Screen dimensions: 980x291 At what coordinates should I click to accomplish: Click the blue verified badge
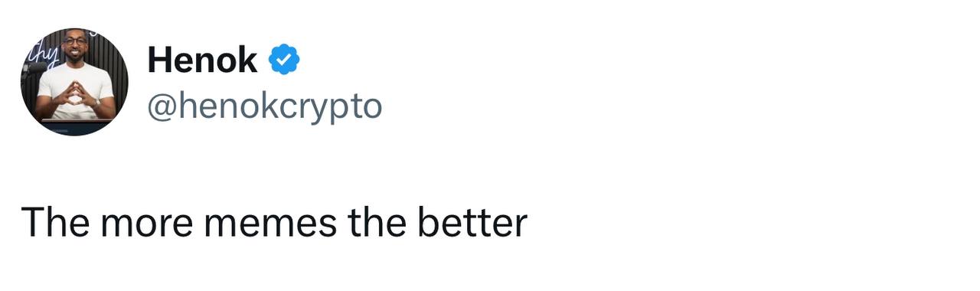[284, 60]
